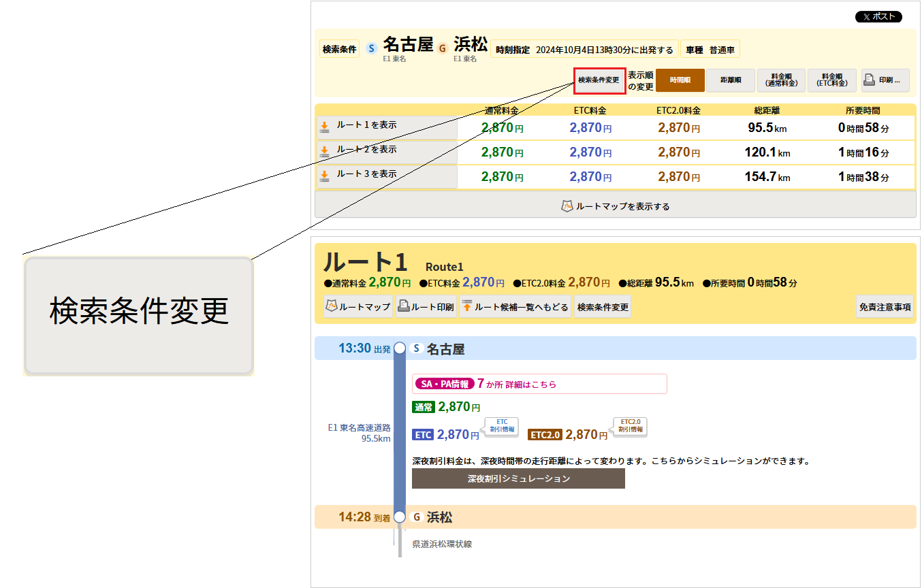Click the 時刻指定 date and time box
The width and height of the screenshot is (922, 588).
pos(584,49)
